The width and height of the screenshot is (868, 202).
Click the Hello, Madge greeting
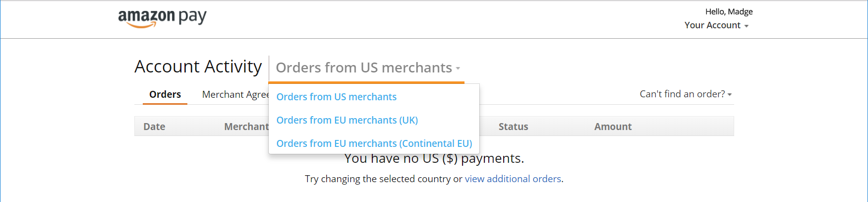pos(729,11)
